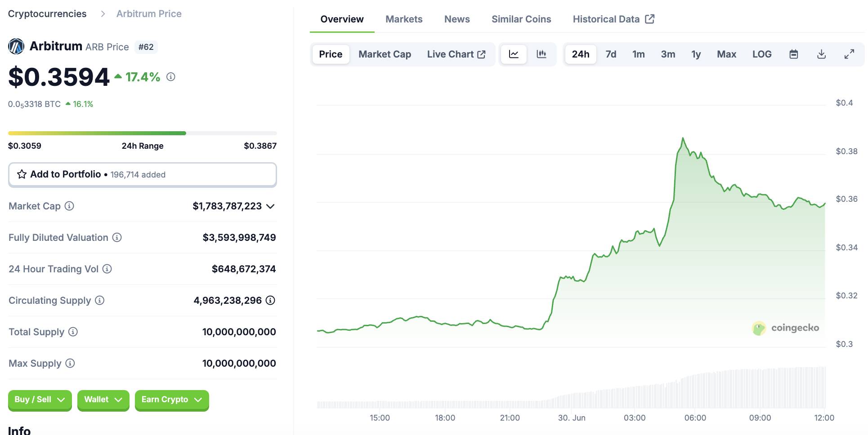
Task: Show Fully Diluted Valuation info tooltip
Action: click(117, 237)
